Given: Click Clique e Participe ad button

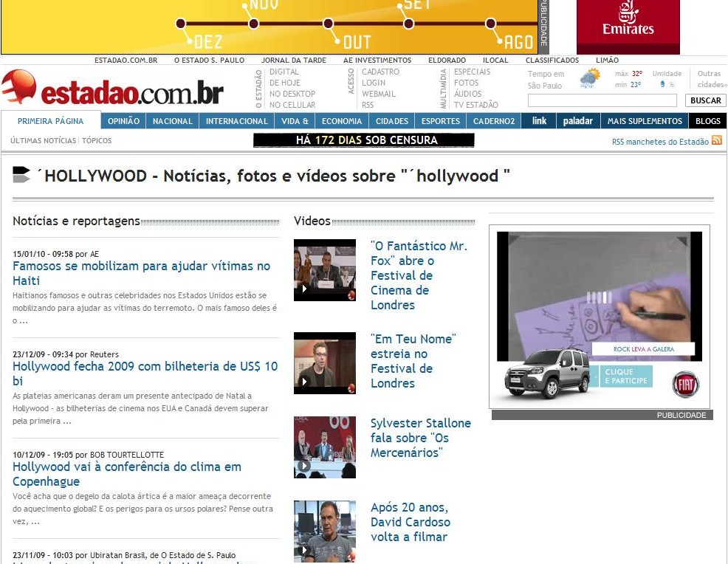Looking at the screenshot, I should (x=626, y=376).
